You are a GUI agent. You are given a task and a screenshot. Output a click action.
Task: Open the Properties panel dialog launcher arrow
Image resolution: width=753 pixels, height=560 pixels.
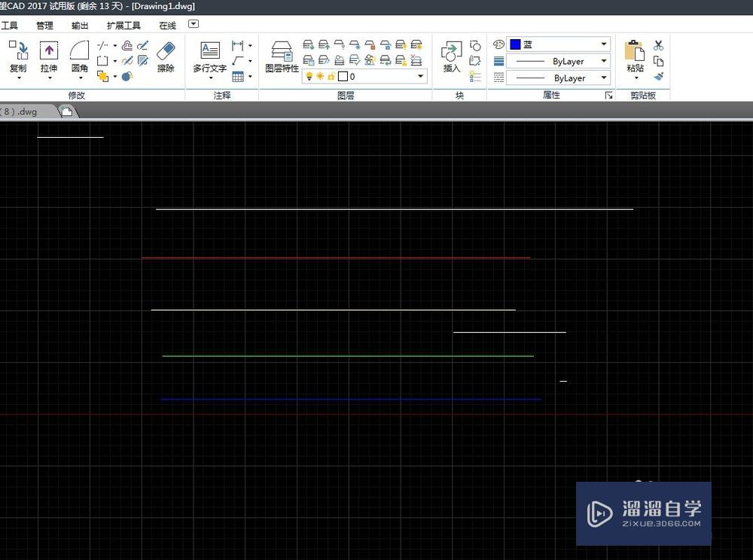click(610, 95)
